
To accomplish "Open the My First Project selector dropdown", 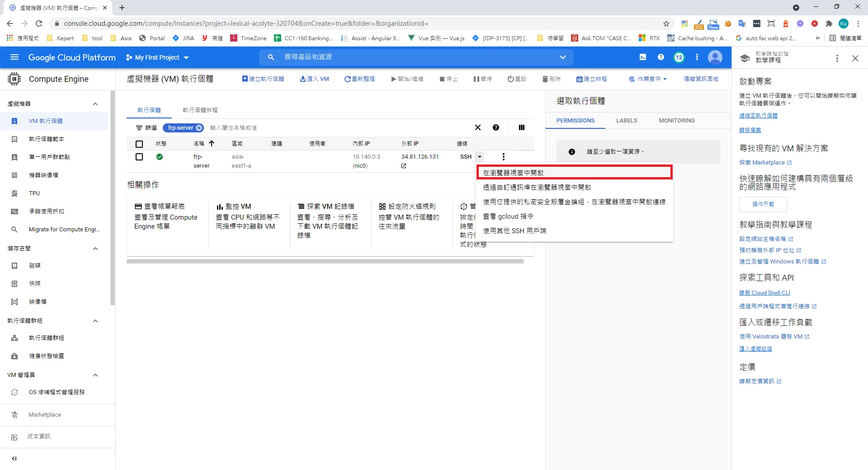I will (x=157, y=57).
